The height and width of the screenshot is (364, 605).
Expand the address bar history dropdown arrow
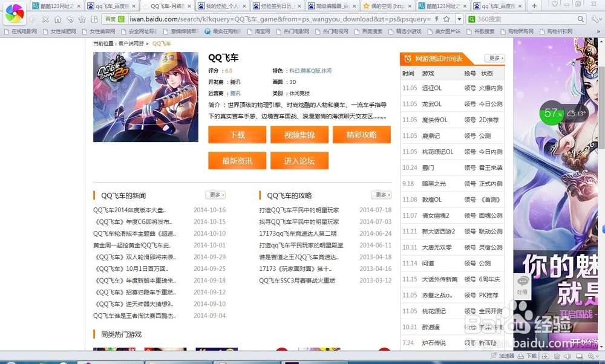pos(459,19)
